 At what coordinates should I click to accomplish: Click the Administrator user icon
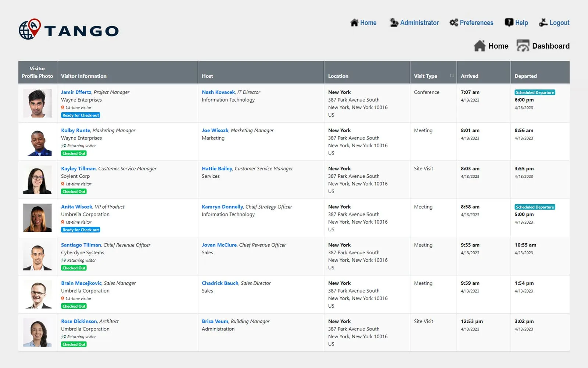(x=394, y=23)
